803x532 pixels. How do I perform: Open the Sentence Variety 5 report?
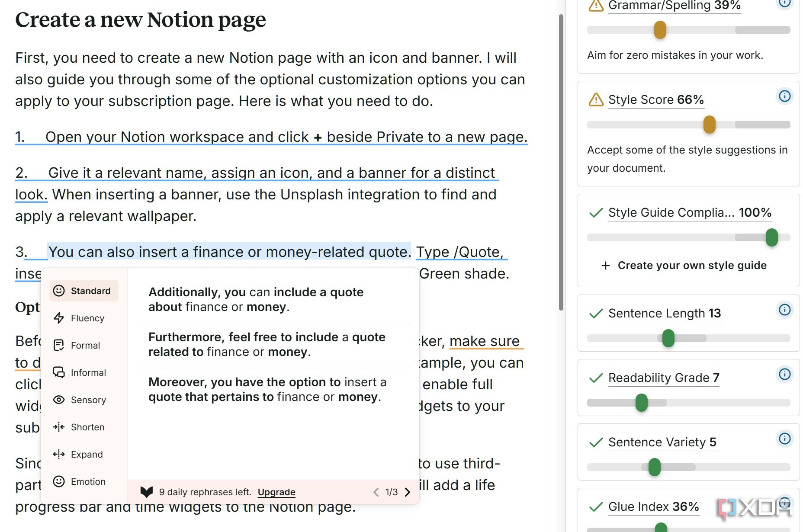coord(662,442)
